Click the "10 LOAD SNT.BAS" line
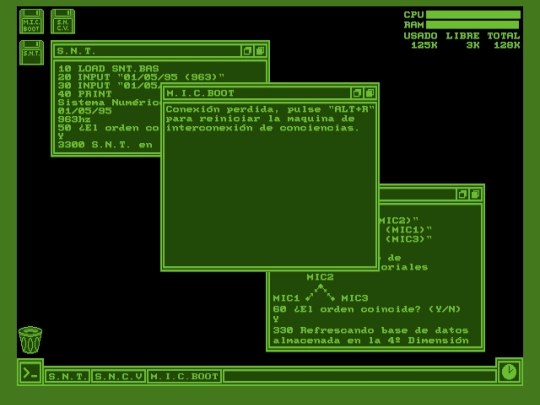Image resolution: width=540 pixels, height=405 pixels. 108,69
